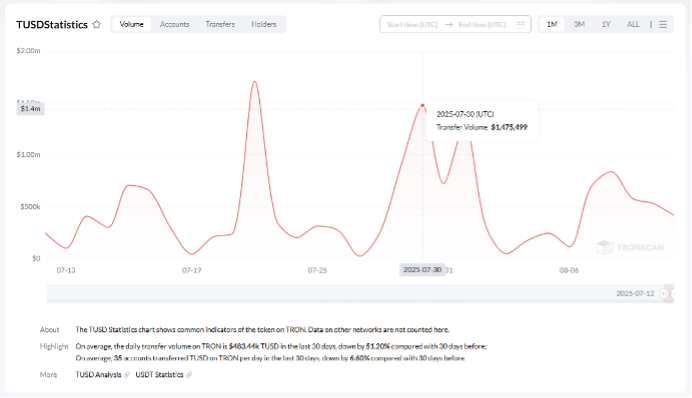Image resolution: width=692 pixels, height=398 pixels.
Task: Click the 2025-07-30 data point on chart
Action: tap(422, 105)
